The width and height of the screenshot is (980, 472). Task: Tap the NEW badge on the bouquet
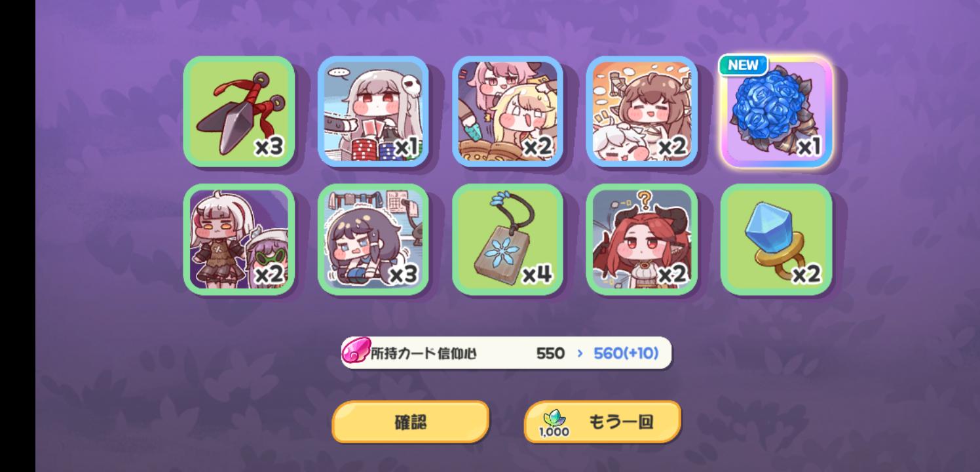click(743, 65)
